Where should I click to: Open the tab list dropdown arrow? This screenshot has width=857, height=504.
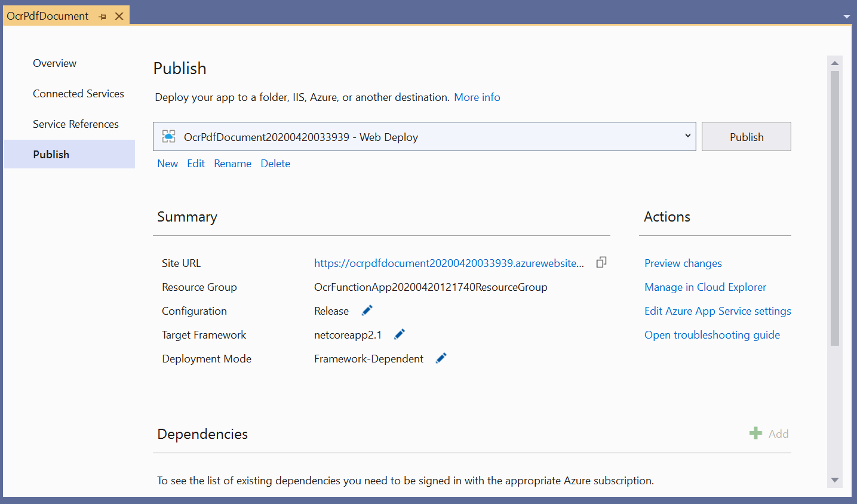pos(846,17)
